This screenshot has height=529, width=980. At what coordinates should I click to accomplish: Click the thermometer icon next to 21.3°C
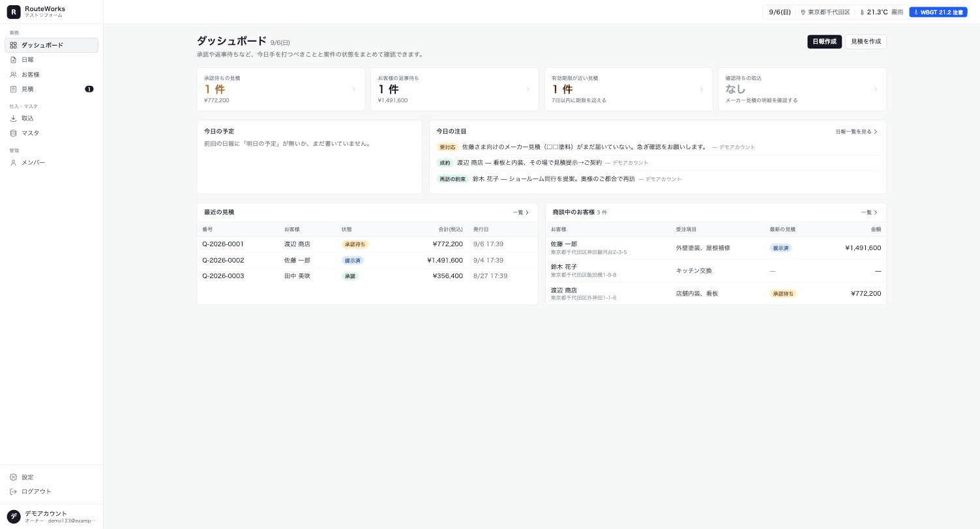tap(862, 12)
